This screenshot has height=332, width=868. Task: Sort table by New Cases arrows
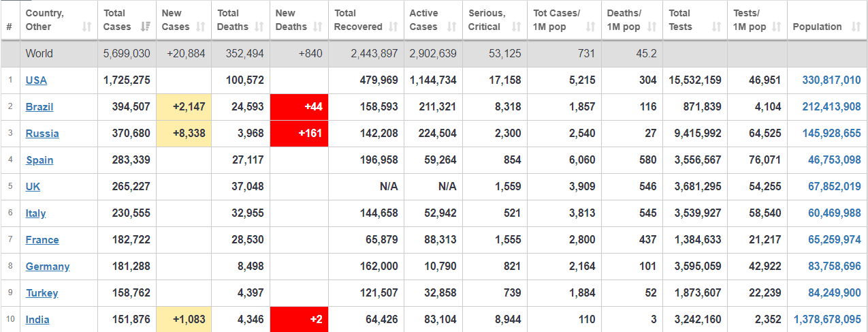click(x=201, y=27)
